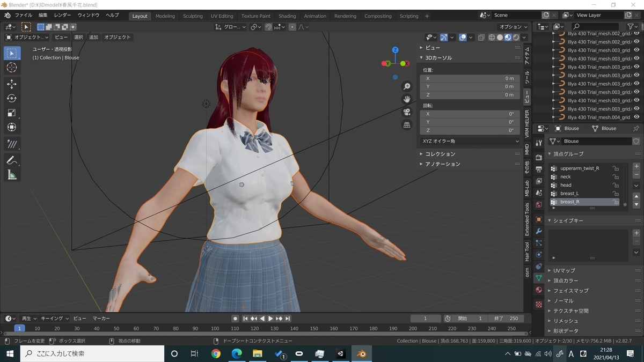Screen dimensions: 644x362
Task: Select the Measure tool
Action: 12,174
